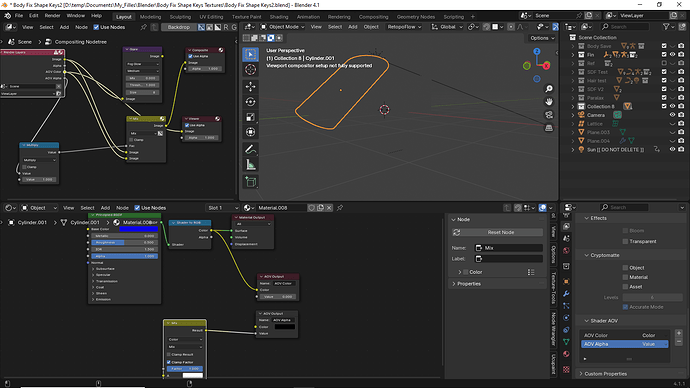This screenshot has width=690, height=388.
Task: Expand the Sun [[ DO NOT DELETE ]] tree item
Action: [573, 150]
